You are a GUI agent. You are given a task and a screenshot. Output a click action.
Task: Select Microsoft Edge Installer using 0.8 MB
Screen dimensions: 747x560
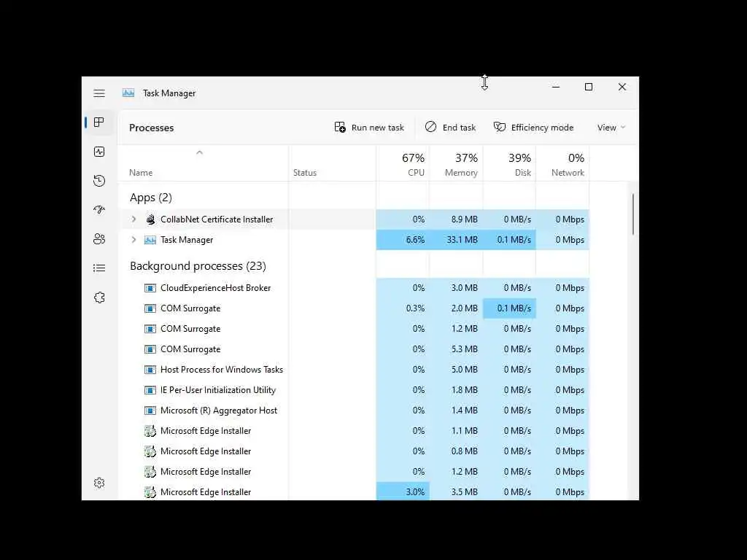(354, 451)
